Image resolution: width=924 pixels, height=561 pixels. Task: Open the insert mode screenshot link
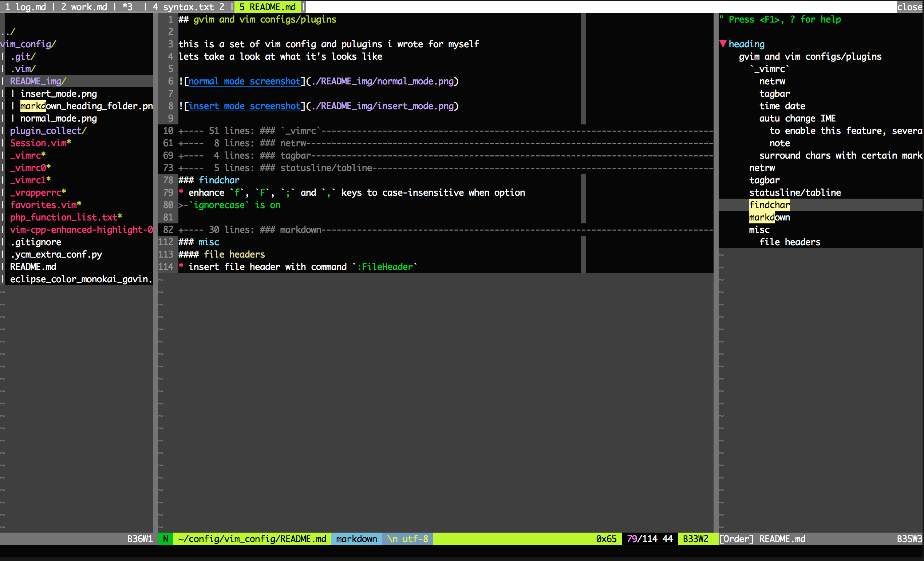pos(244,106)
